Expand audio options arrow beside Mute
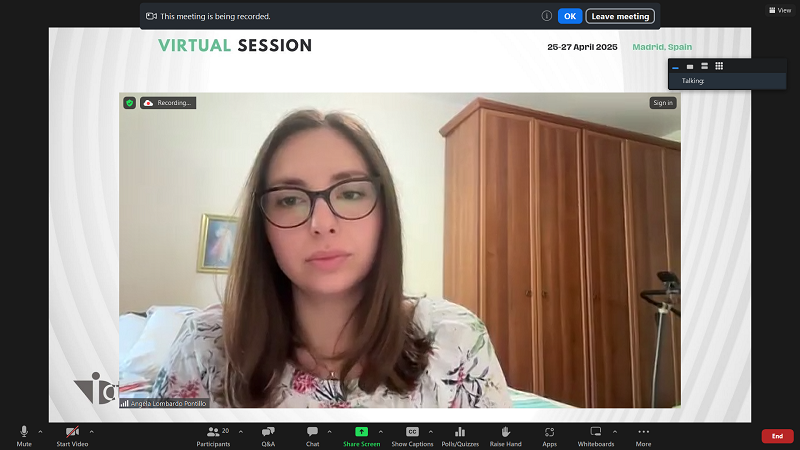800x450 pixels. [40, 431]
